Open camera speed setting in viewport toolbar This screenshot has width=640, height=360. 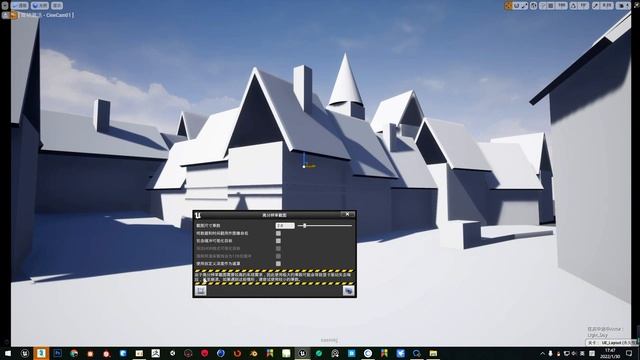622,6
